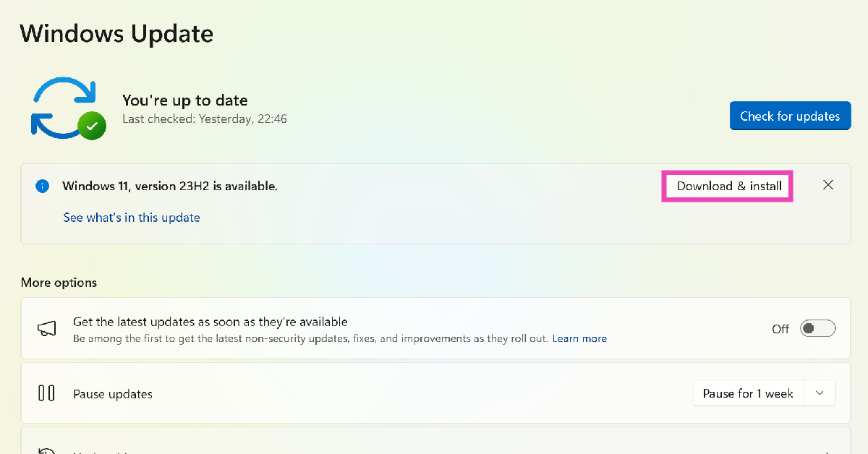Select Pause for 1 week
Viewport: 868px width, 454px height.
pos(748,393)
